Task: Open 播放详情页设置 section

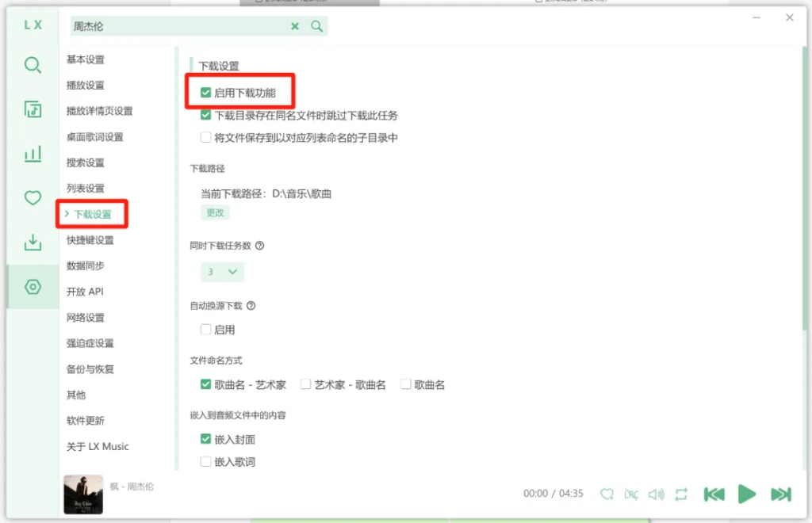Action: (x=99, y=111)
